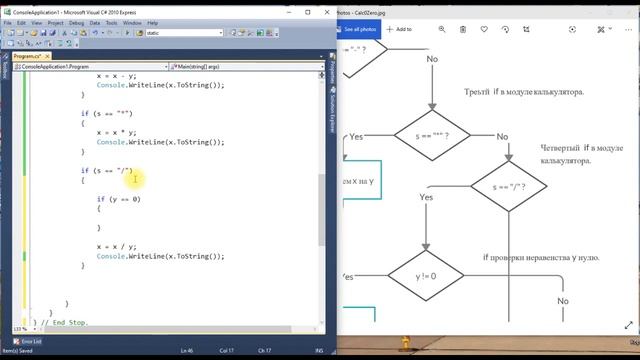This screenshot has width=640, height=360.
Task: Open Edit & Create menu in Photos
Action: click(604, 29)
